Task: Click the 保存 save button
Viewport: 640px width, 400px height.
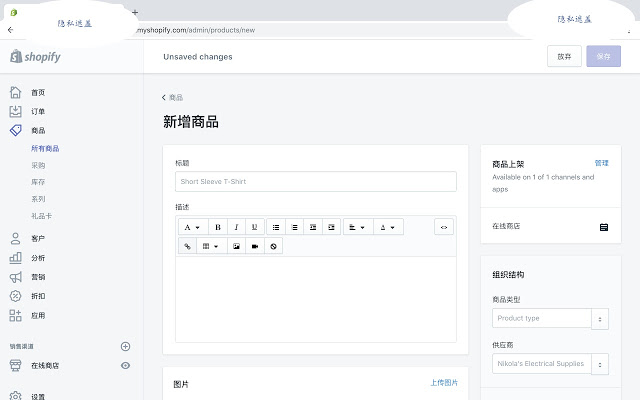Action: click(x=603, y=56)
